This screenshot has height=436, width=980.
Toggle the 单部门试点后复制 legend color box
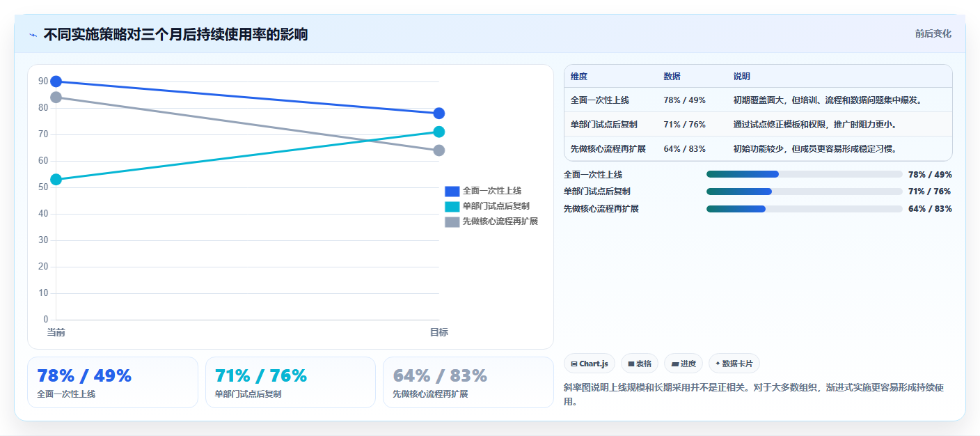click(452, 206)
